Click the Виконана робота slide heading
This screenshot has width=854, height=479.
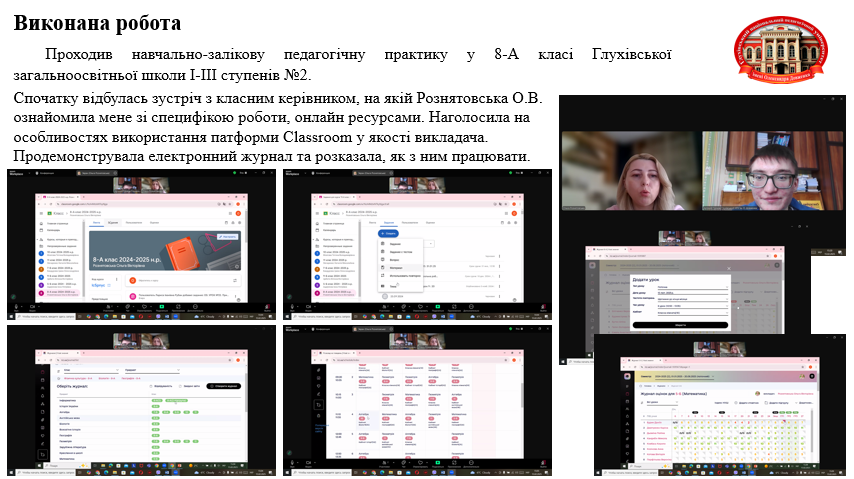pyautogui.click(x=97, y=23)
